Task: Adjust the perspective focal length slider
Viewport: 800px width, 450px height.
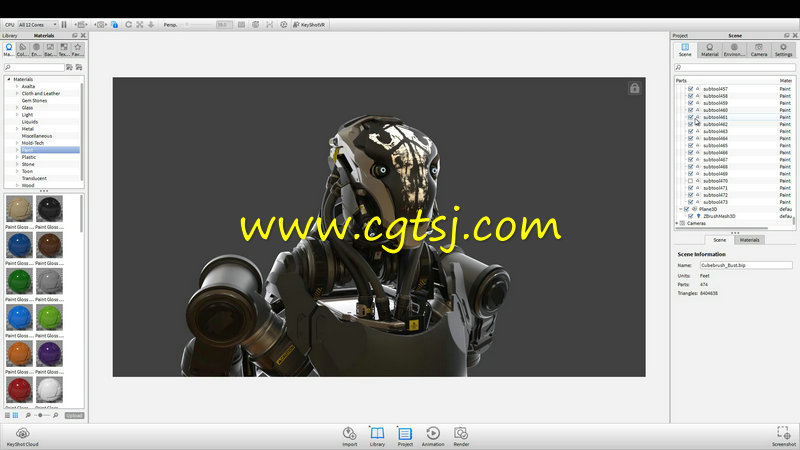Action: point(198,24)
